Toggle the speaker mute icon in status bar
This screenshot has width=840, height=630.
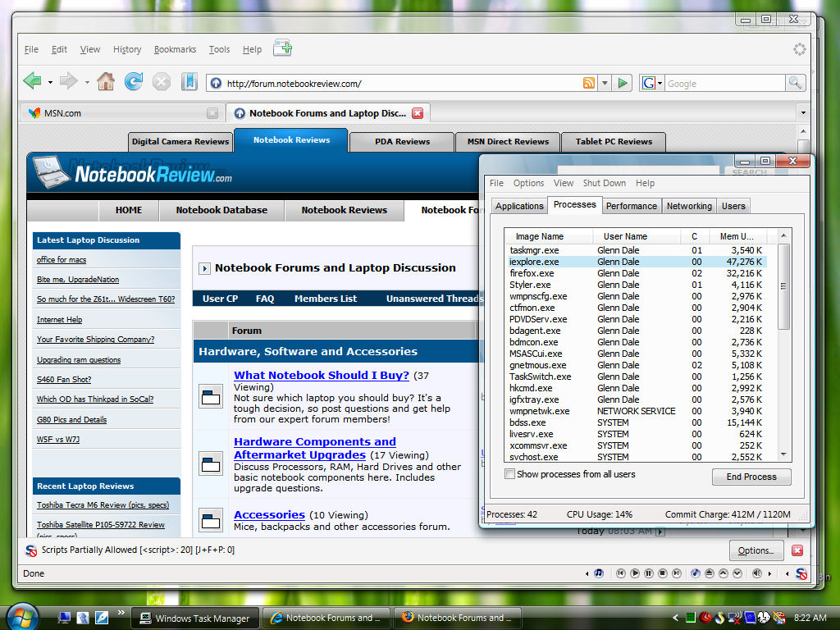(x=756, y=573)
